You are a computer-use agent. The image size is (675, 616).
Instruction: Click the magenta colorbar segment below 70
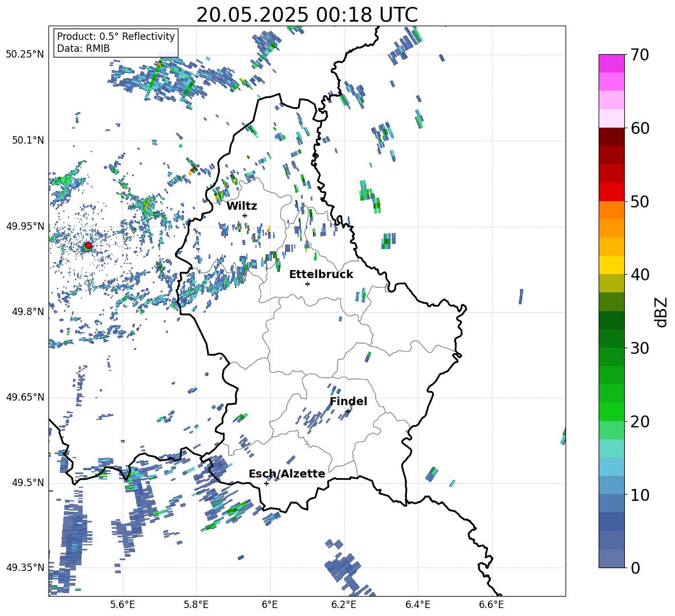coord(611,63)
